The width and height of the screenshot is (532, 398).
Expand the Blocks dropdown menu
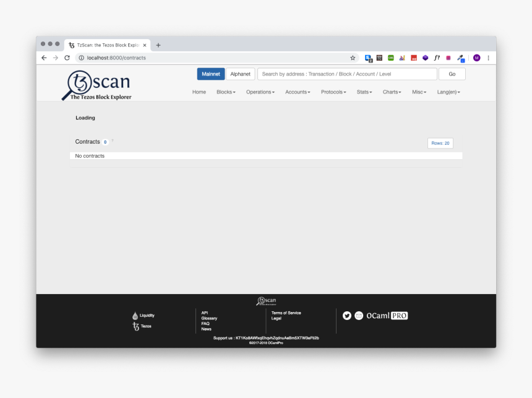point(226,92)
